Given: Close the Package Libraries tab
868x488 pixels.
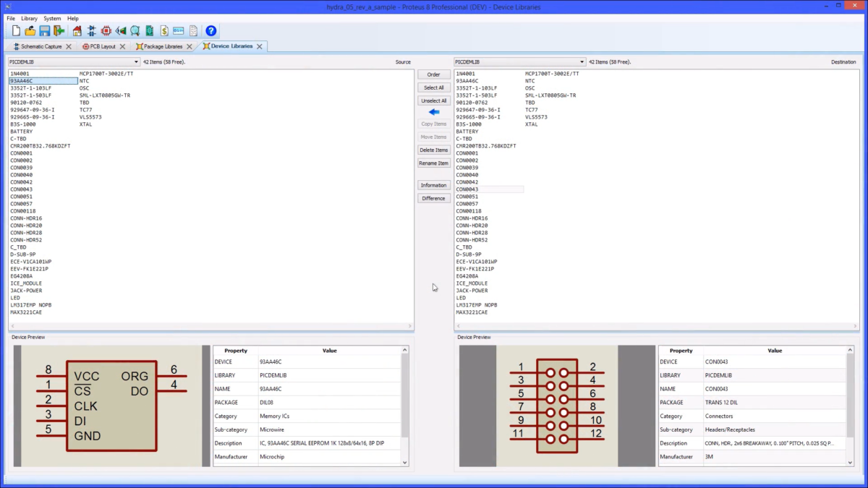Looking at the screenshot, I should point(190,46).
